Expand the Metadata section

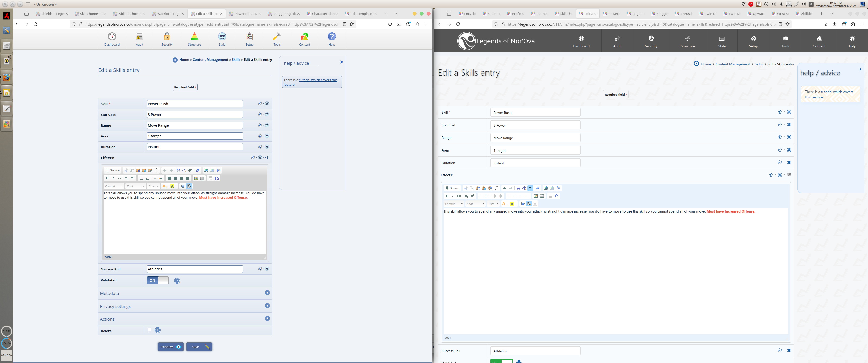(x=267, y=293)
